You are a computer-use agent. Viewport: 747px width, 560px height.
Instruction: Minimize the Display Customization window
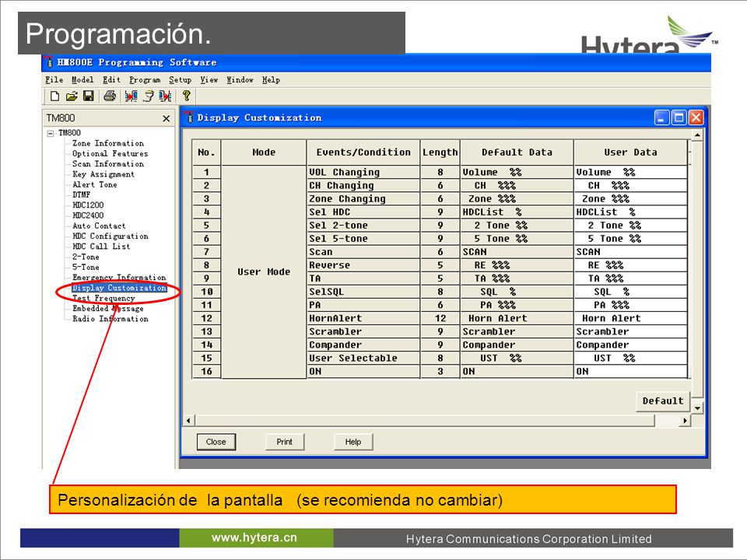661,117
